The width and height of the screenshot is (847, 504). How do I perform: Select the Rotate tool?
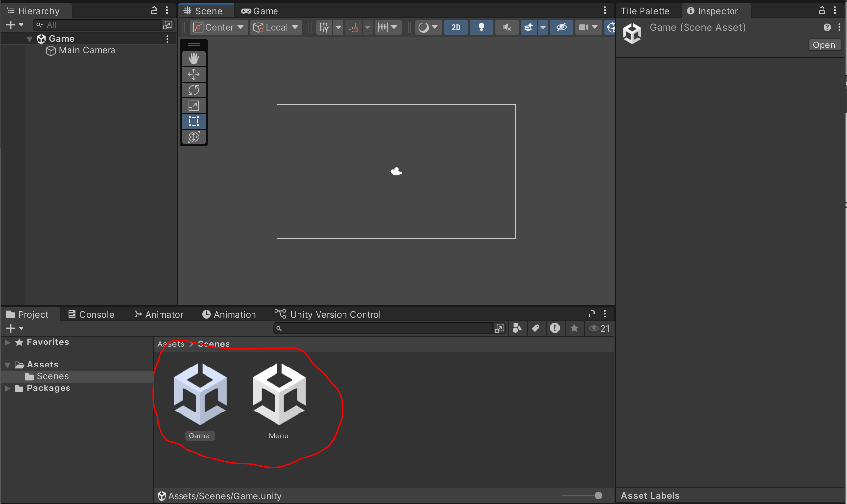(194, 90)
